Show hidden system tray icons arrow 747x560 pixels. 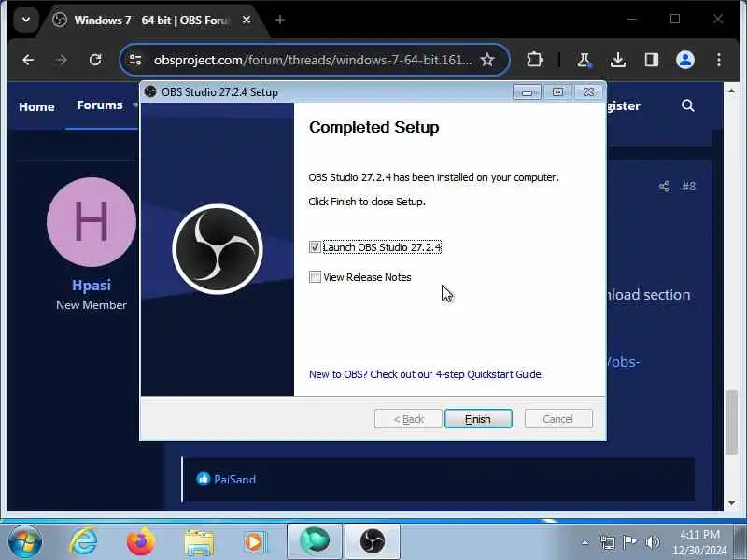[585, 542]
